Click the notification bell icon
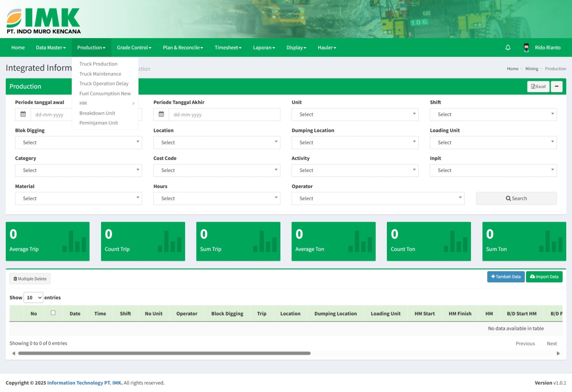 [x=508, y=48]
